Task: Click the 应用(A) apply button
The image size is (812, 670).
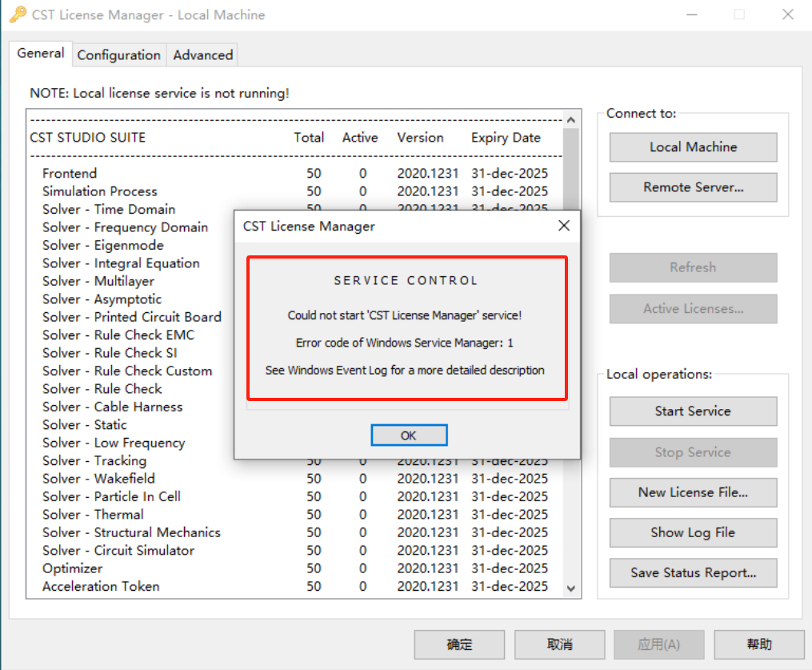Action: pos(658,644)
